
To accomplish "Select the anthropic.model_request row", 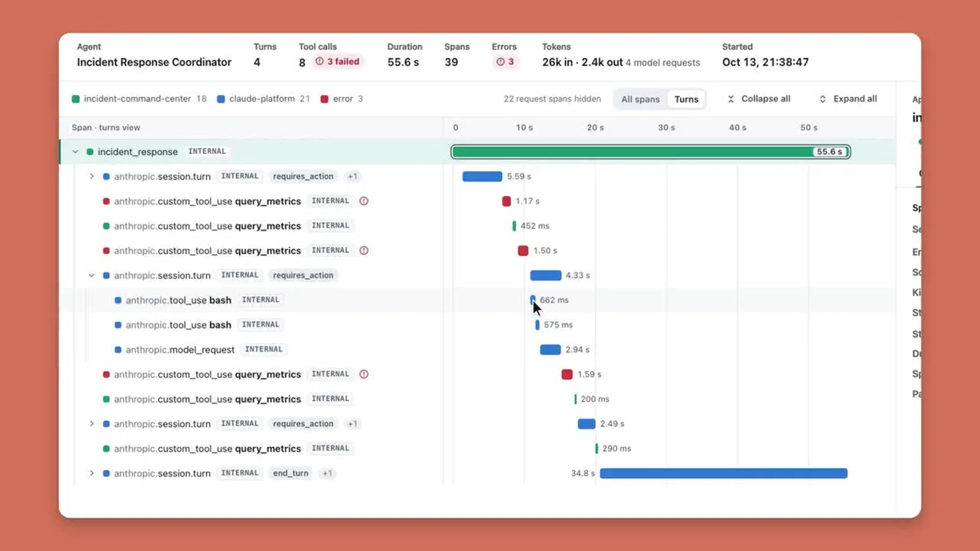I will (x=477, y=350).
